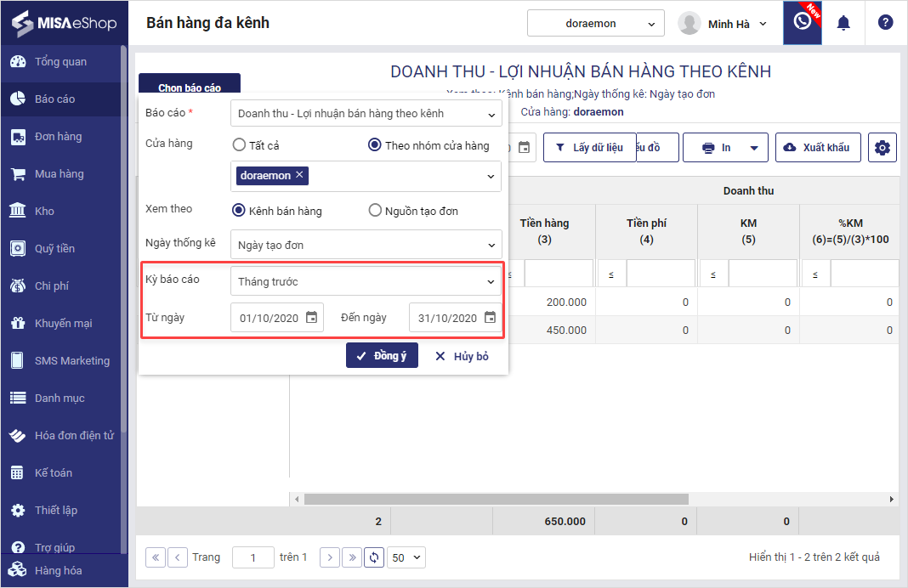908x588 pixels.
Task: Click the Xuất khẩu export button
Action: [x=818, y=148]
